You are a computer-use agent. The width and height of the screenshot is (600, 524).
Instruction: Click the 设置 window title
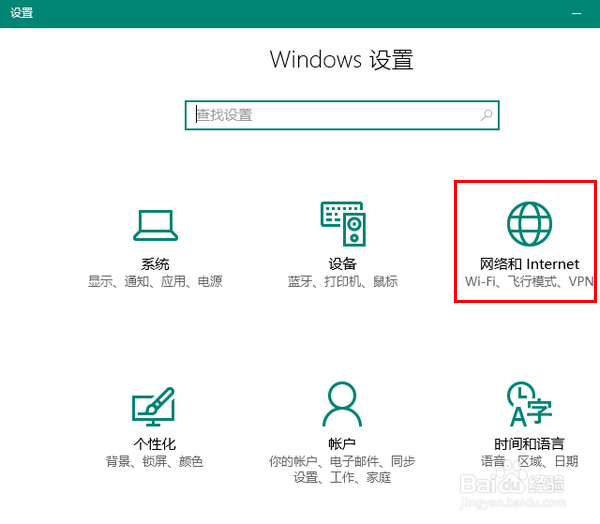coord(21,13)
